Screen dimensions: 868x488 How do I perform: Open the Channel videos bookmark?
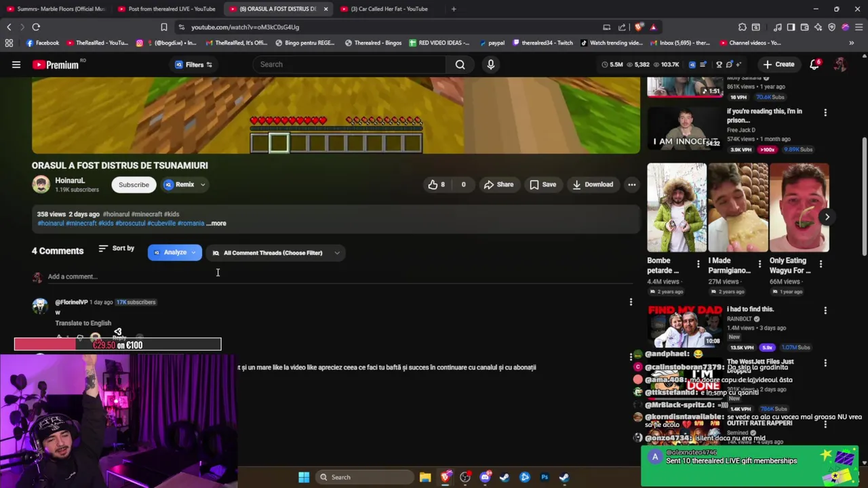[x=751, y=43]
